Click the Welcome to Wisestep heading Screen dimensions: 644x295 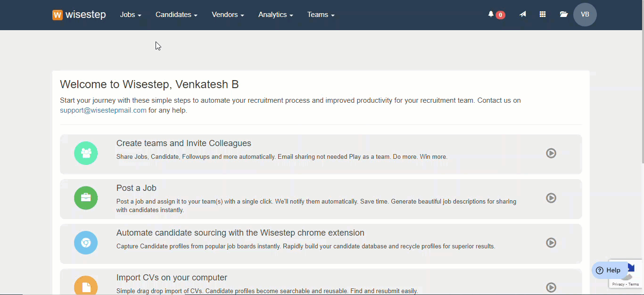click(149, 84)
